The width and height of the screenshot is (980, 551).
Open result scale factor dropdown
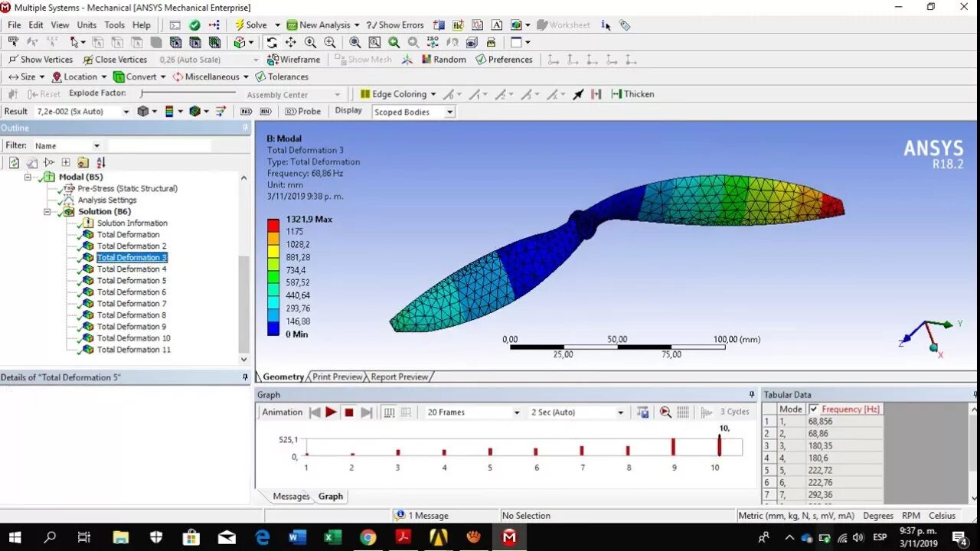tap(126, 112)
